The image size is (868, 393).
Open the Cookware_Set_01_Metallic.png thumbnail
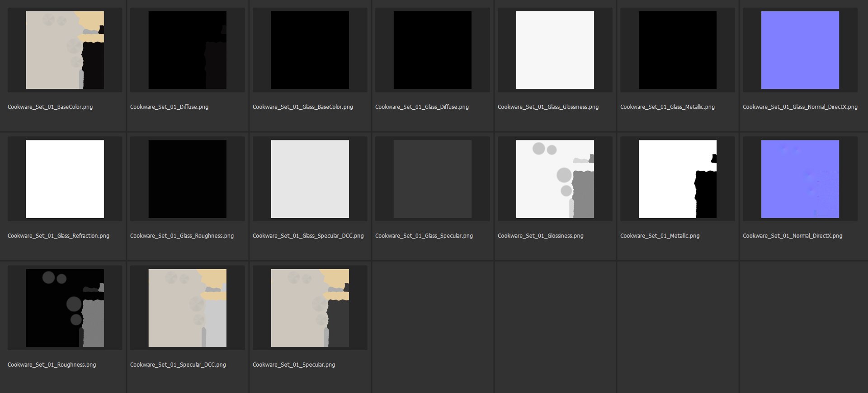[678, 179]
